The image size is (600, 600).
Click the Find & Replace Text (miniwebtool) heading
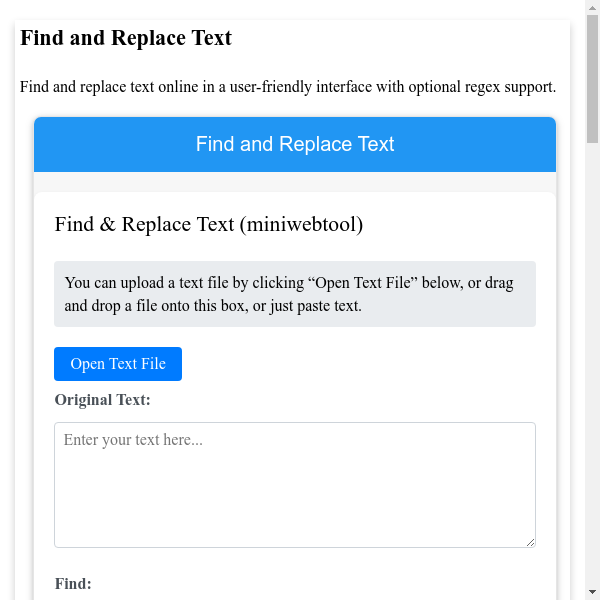click(x=209, y=224)
